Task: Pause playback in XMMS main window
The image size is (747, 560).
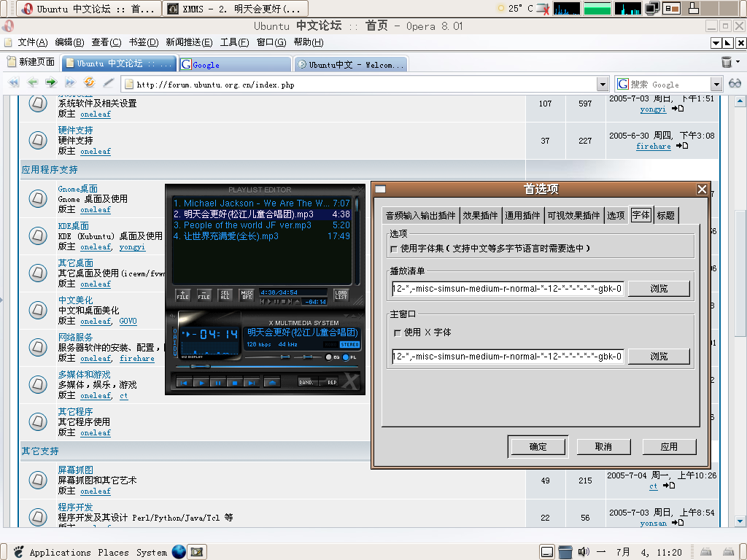Action: click(218, 382)
